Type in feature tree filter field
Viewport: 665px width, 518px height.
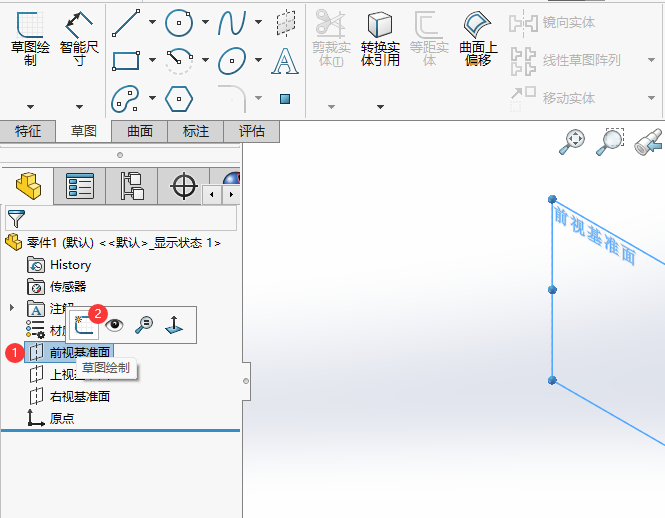coord(121,218)
